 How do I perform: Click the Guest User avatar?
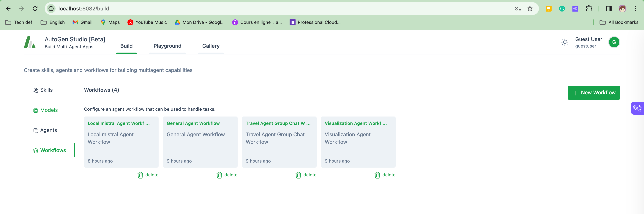pos(614,42)
